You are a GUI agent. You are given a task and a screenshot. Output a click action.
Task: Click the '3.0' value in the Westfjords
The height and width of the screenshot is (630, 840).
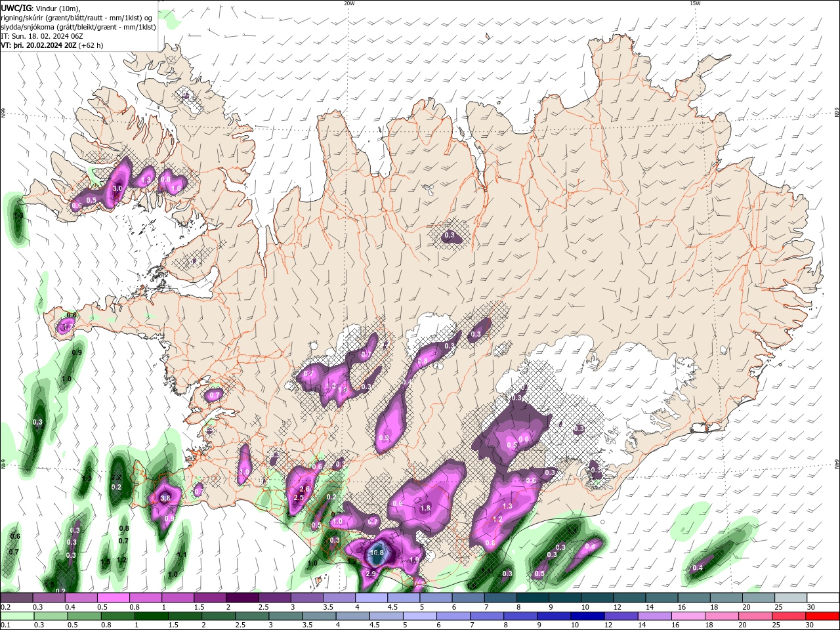[117, 188]
